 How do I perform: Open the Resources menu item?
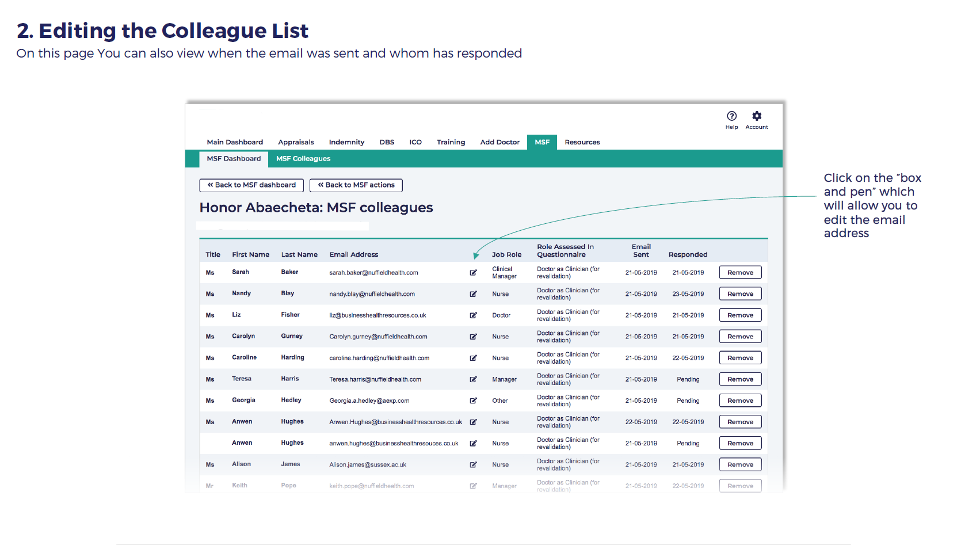coord(582,142)
